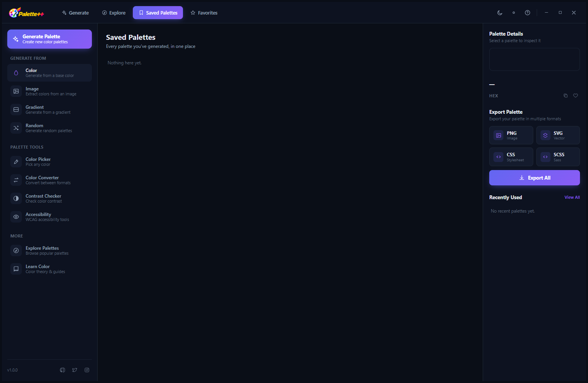
Task: Click 'No recent palettes yet.' text
Action: [513, 211]
